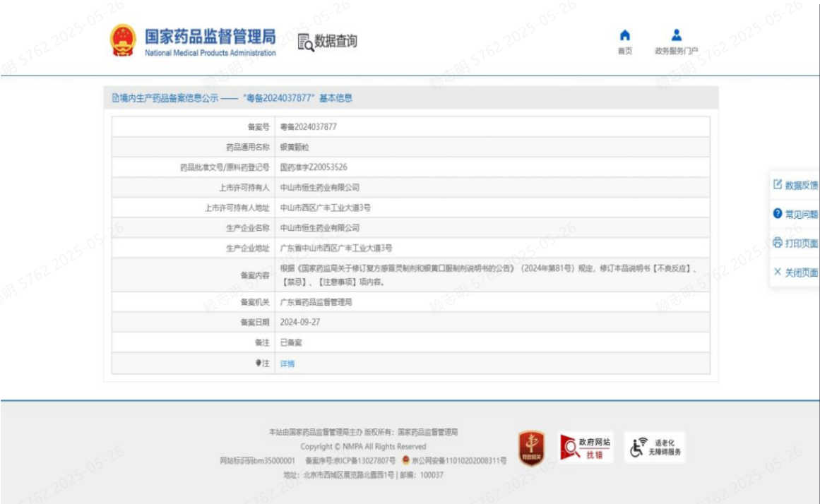Click the 数据反馈 edit icon
This screenshot has width=820, height=504.
[778, 185]
